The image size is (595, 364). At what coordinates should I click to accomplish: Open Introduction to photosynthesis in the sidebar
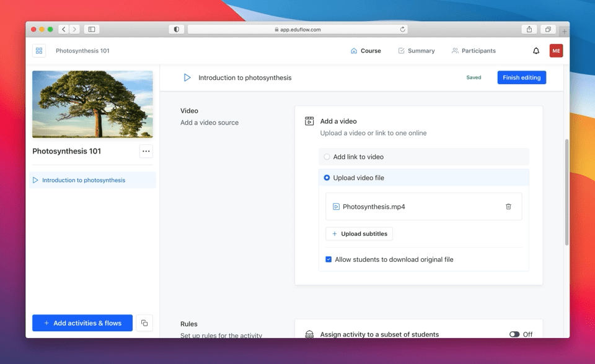tap(84, 180)
